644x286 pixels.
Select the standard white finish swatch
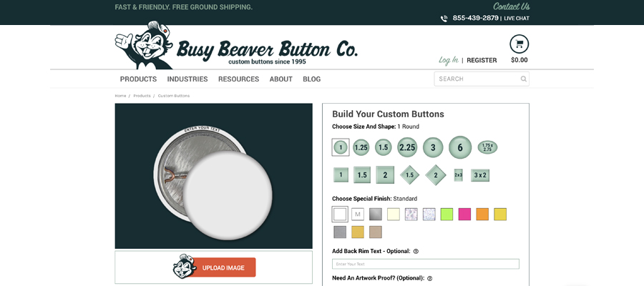(340, 214)
